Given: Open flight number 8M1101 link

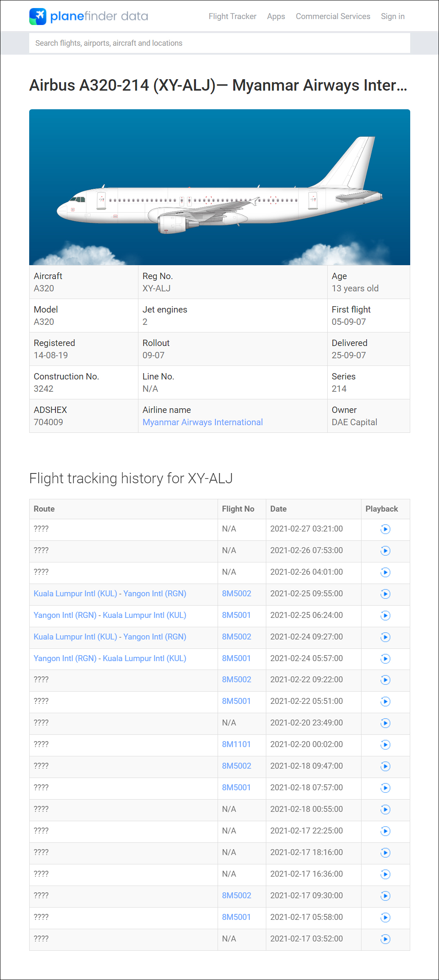Looking at the screenshot, I should point(236,745).
